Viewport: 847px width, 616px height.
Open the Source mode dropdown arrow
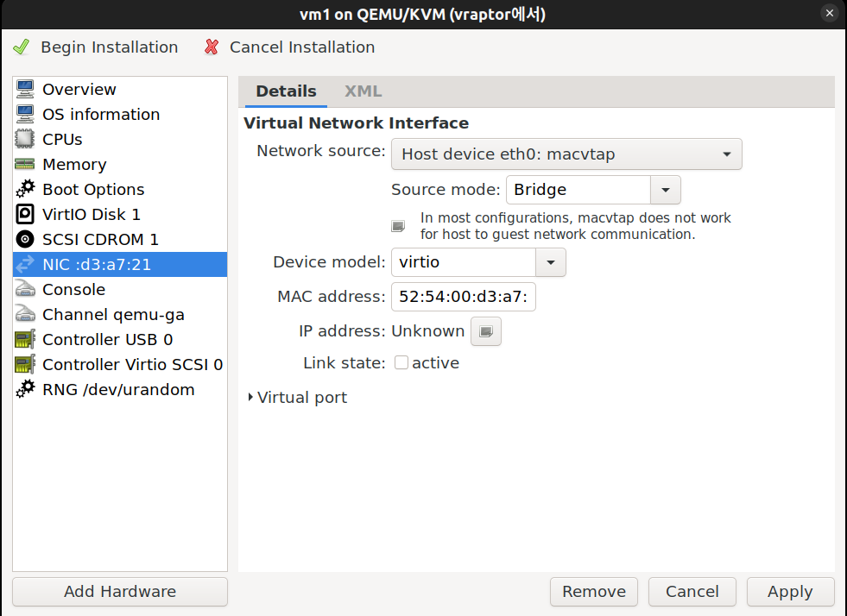tap(666, 190)
